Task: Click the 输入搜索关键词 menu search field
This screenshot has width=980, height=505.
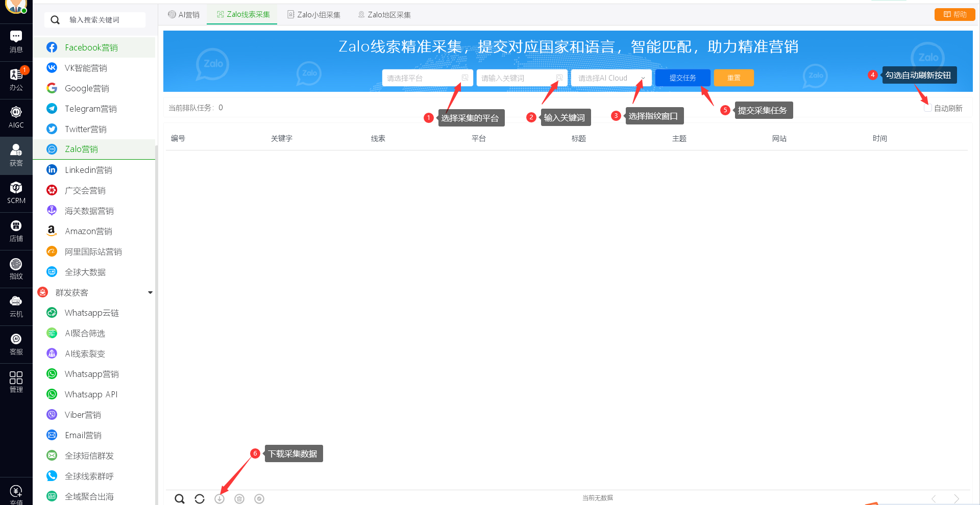Action: [x=95, y=20]
